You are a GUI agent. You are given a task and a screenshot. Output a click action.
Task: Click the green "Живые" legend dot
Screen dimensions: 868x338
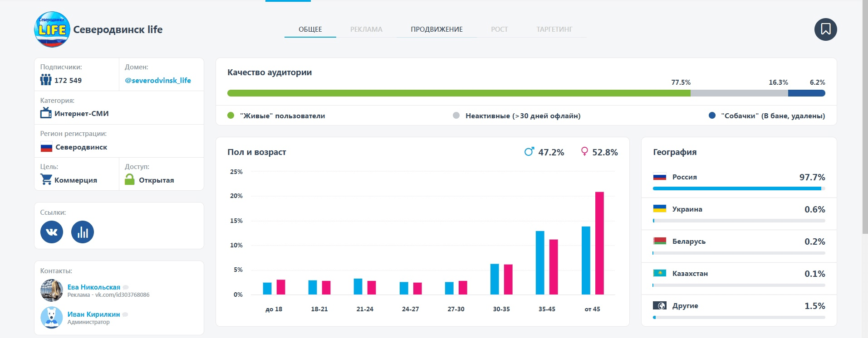230,116
